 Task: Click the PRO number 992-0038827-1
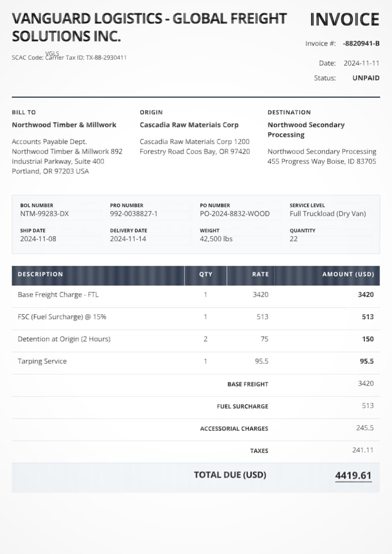[x=134, y=214]
